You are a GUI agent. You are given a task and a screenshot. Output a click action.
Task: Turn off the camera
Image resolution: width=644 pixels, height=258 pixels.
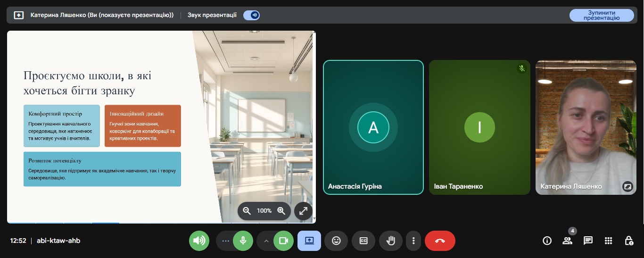coord(283,241)
